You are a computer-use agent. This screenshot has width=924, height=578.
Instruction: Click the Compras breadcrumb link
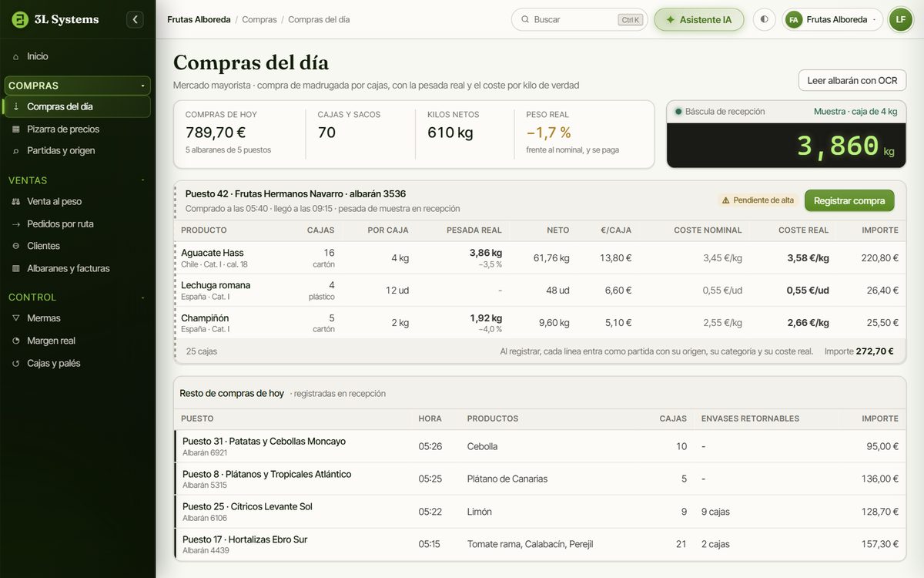tap(259, 20)
